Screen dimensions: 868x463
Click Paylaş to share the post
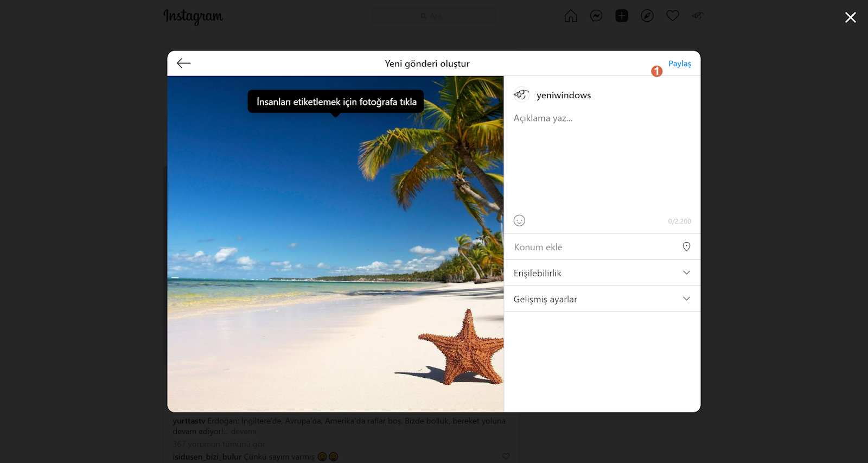click(680, 64)
